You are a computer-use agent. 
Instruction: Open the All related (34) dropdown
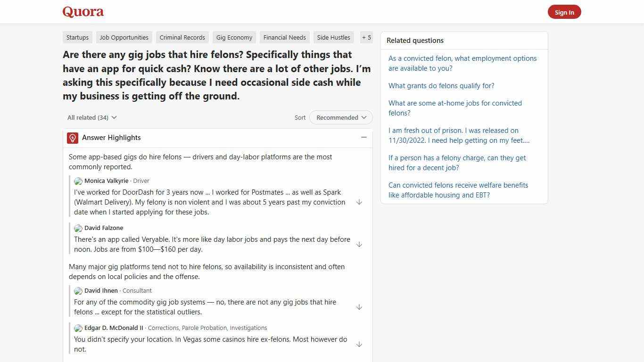[91, 117]
